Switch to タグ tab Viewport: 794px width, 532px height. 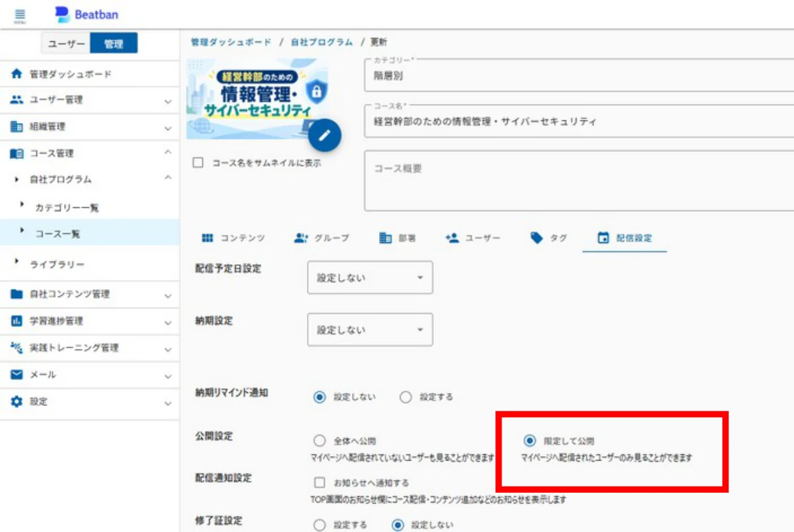click(549, 237)
